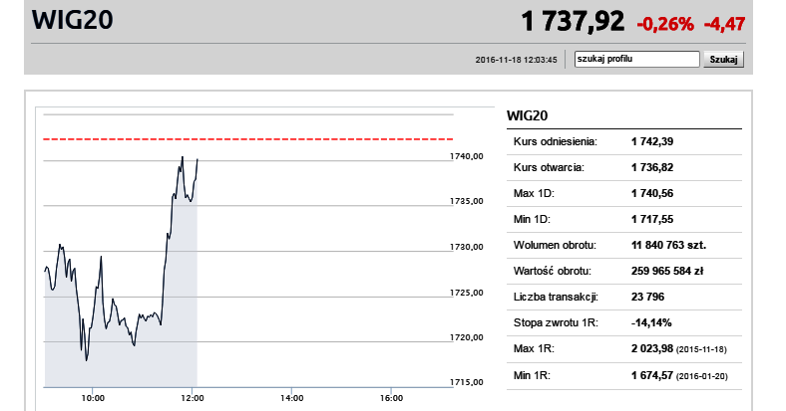The width and height of the screenshot is (786, 411).
Task: Click the 'Max 1D:' label
Action: (x=534, y=193)
